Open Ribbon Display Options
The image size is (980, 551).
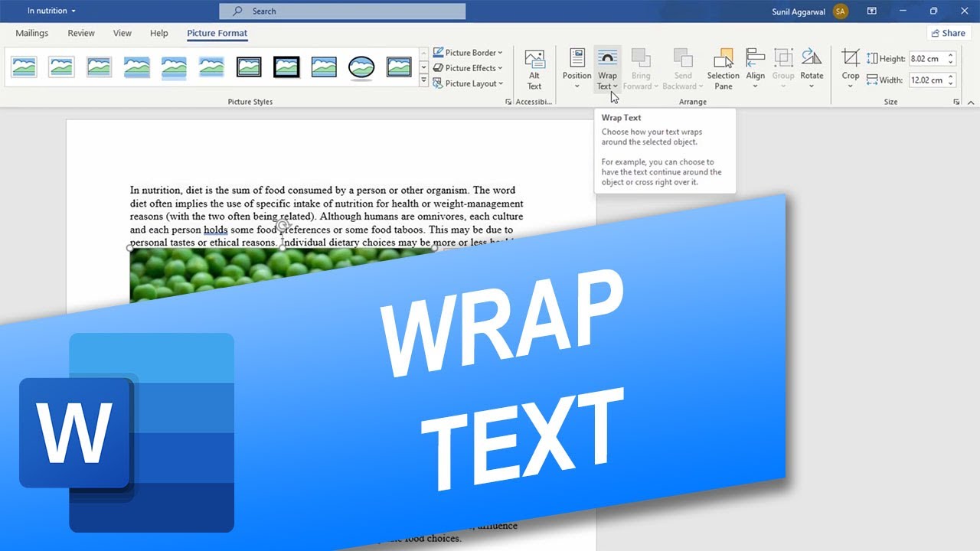[871, 11]
